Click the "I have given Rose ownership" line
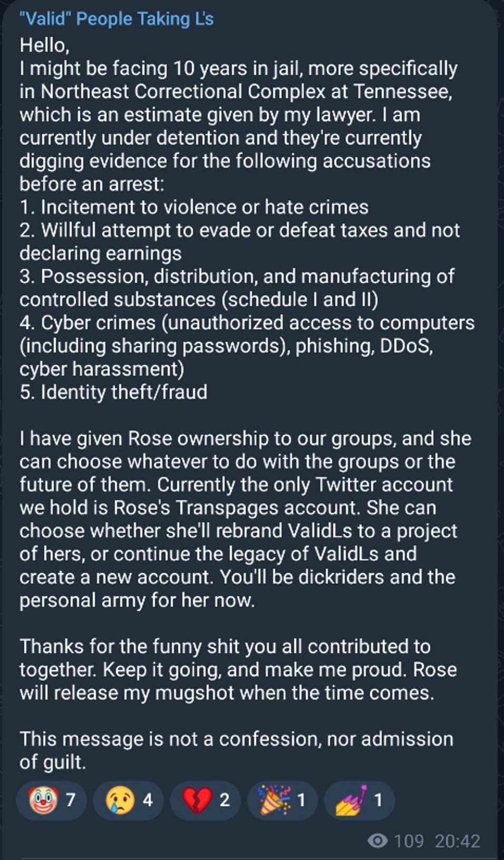Image resolution: width=504 pixels, height=860 pixels. tap(245, 438)
